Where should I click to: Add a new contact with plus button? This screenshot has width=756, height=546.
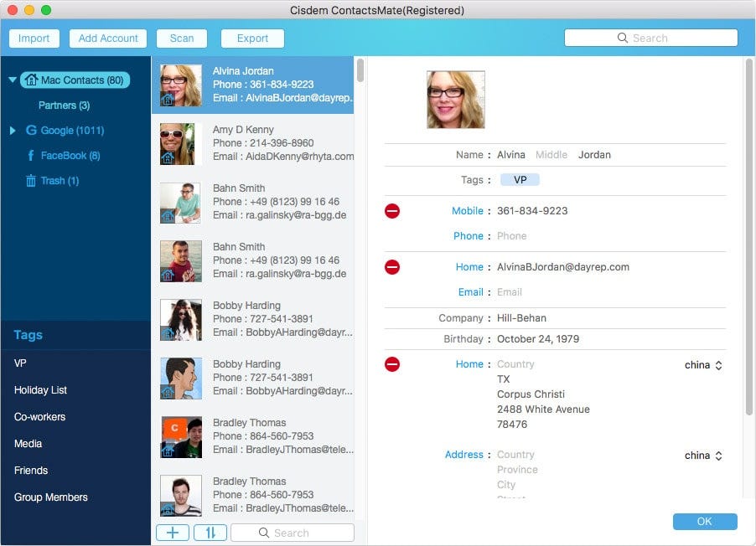point(173,533)
